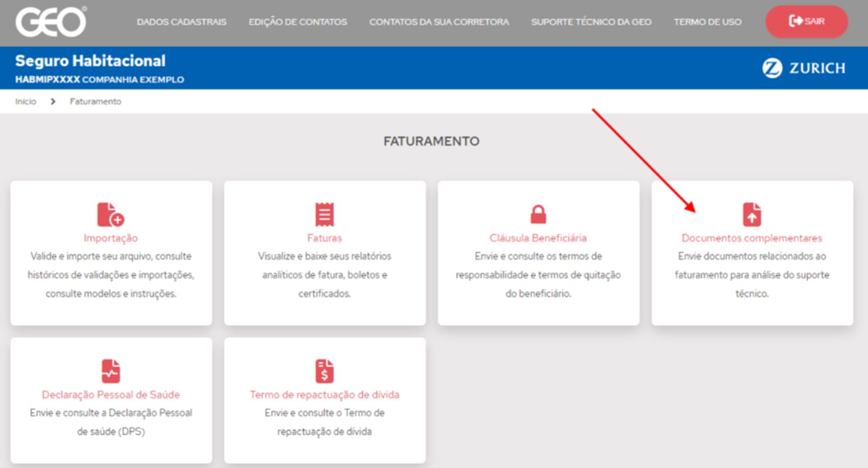This screenshot has height=468, width=868.
Task: Open Termo de Uso page
Action: (x=708, y=22)
